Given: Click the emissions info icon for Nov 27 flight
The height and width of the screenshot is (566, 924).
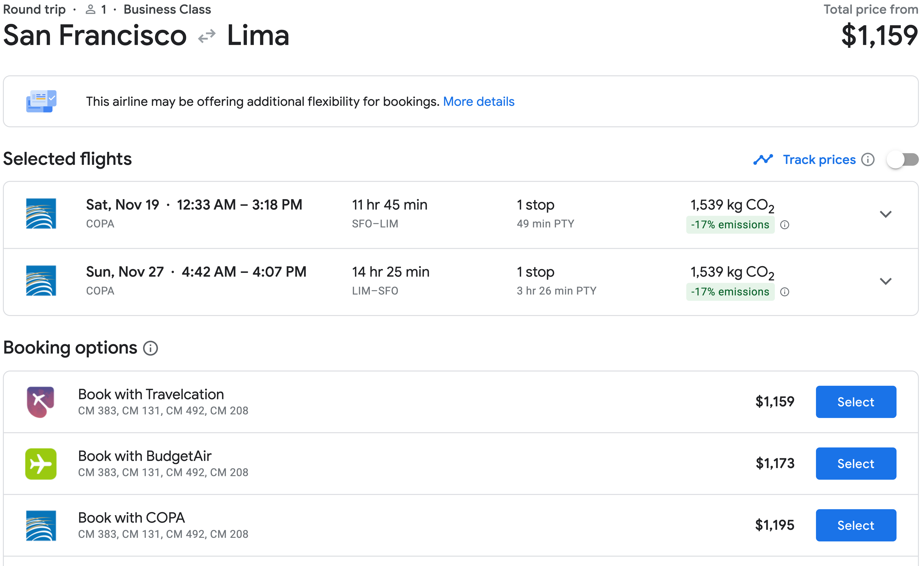Looking at the screenshot, I should (784, 292).
